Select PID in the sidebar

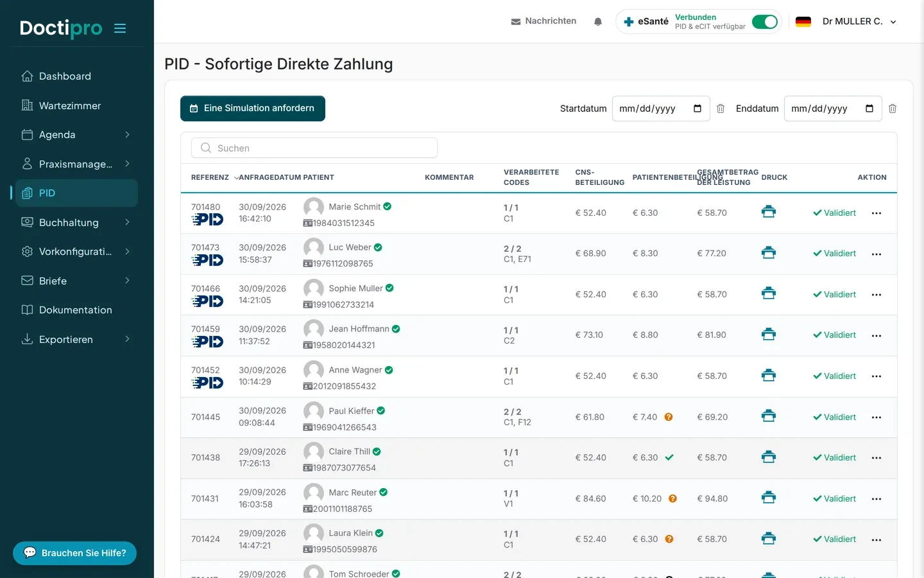click(x=76, y=193)
